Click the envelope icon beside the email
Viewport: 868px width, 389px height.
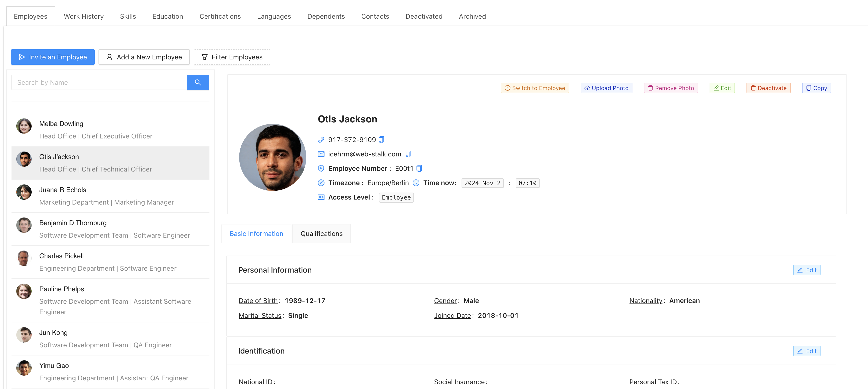[321, 154]
